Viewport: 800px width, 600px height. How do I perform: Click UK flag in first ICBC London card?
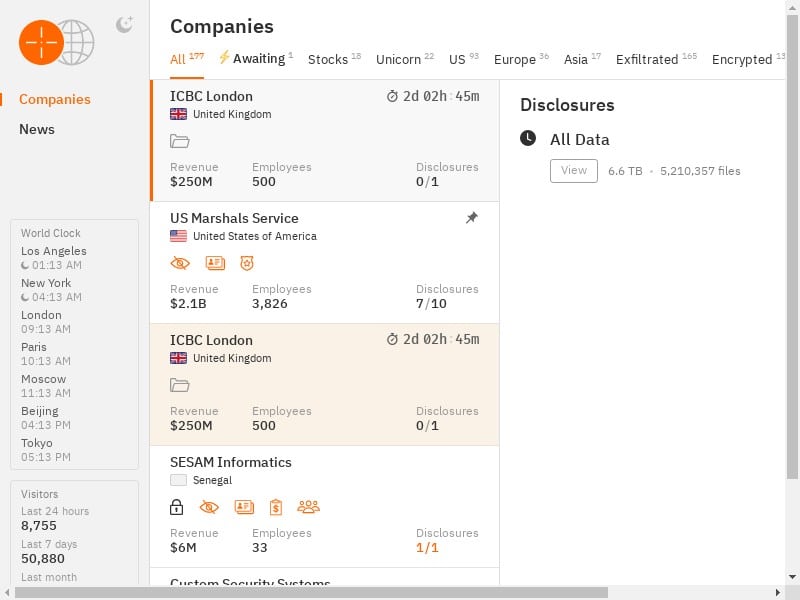pos(179,114)
